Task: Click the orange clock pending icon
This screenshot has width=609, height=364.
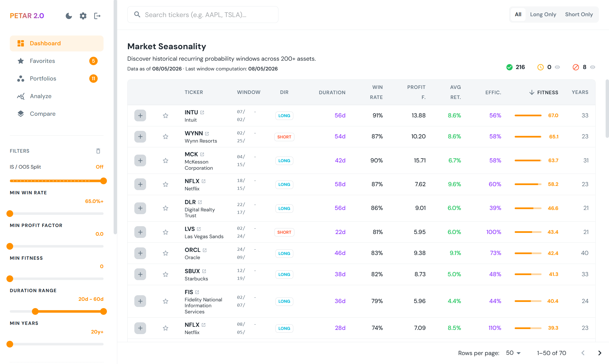Action: pyautogui.click(x=540, y=67)
